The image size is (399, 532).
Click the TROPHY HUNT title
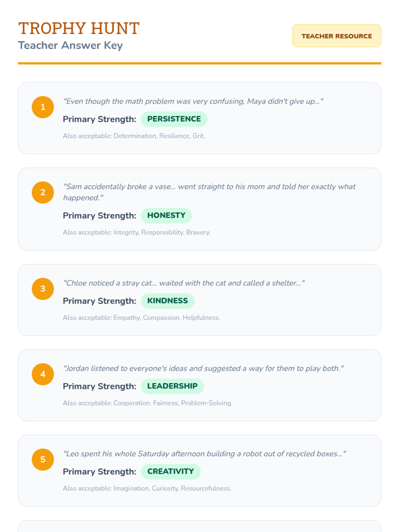click(79, 28)
